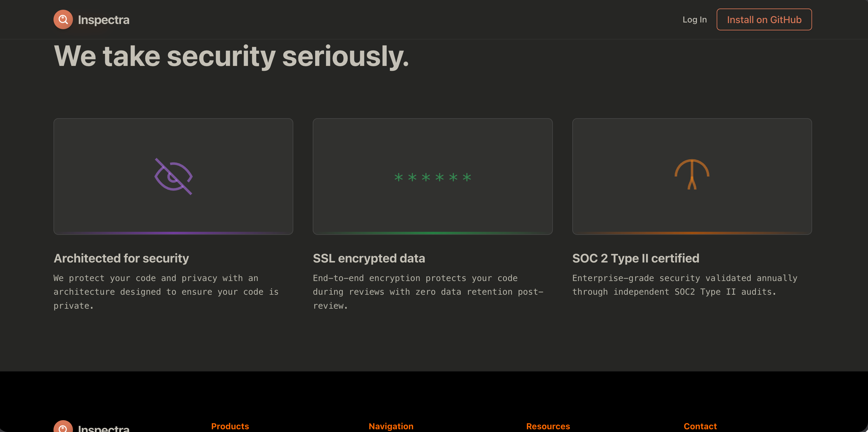This screenshot has width=868, height=432.
Task: Open the Log In link
Action: 694,19
